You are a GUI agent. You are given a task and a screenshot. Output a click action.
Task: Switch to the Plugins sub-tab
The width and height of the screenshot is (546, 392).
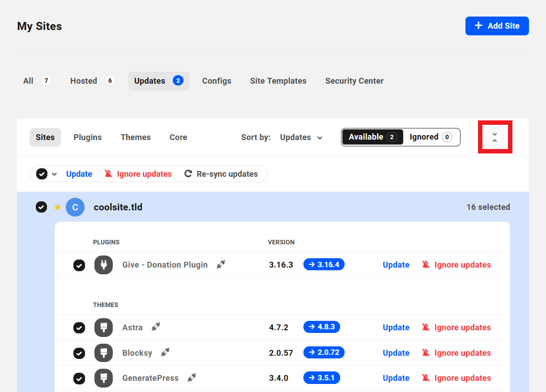pyautogui.click(x=87, y=137)
